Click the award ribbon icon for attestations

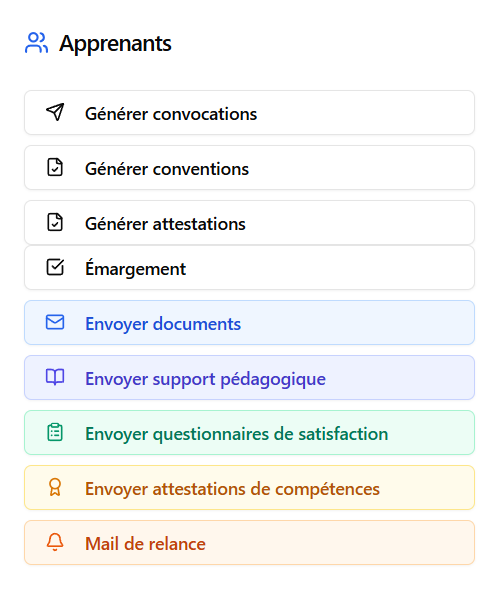coord(55,487)
